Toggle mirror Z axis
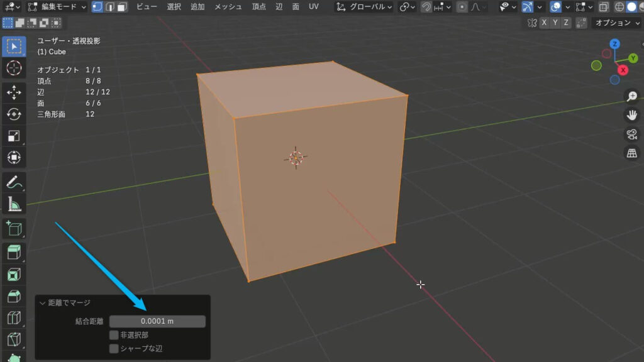Viewport: 644px width, 362px height. click(567, 23)
